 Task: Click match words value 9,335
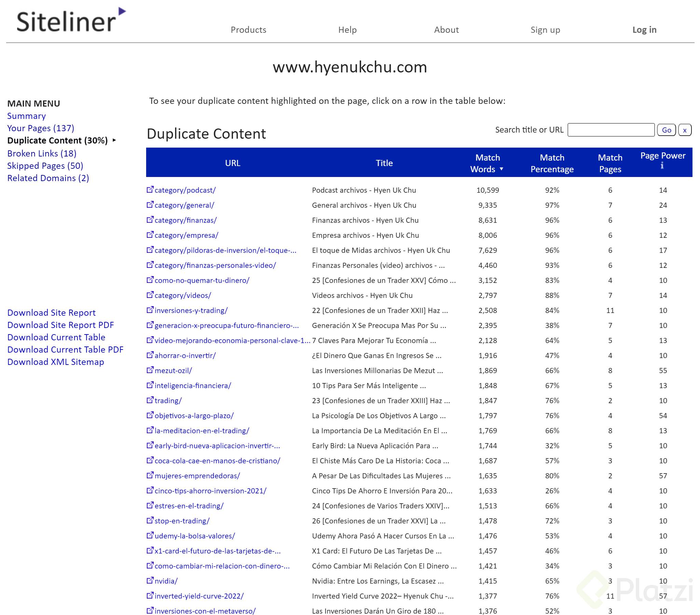(487, 205)
